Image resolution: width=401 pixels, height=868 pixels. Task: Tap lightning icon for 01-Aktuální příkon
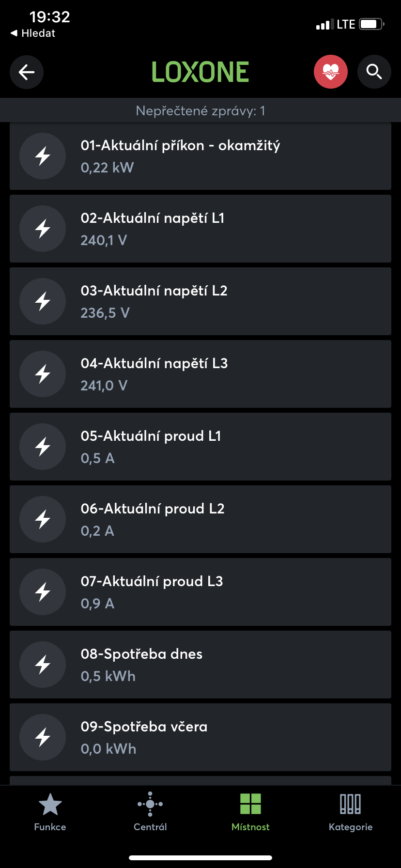pos(43,156)
